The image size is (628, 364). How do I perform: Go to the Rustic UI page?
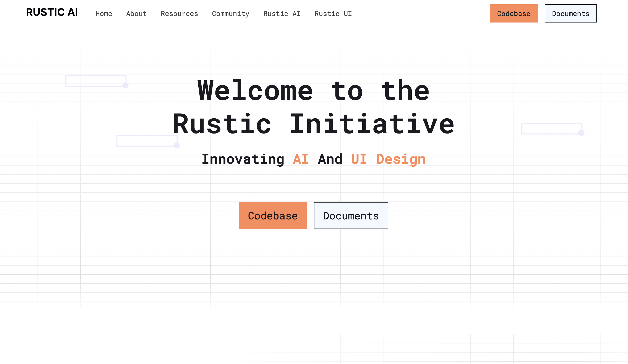pos(333,14)
